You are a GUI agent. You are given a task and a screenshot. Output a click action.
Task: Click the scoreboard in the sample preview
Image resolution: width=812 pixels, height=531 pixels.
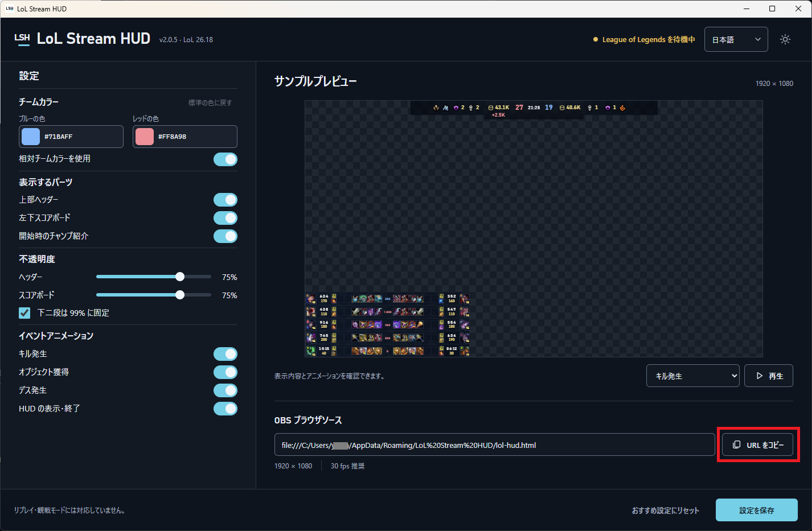pos(388,324)
